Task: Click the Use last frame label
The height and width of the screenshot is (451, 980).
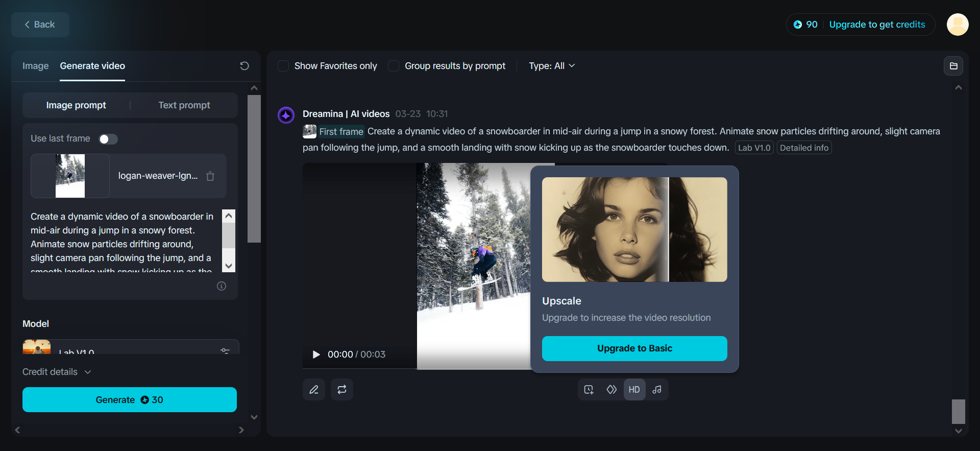Action: (x=60, y=138)
